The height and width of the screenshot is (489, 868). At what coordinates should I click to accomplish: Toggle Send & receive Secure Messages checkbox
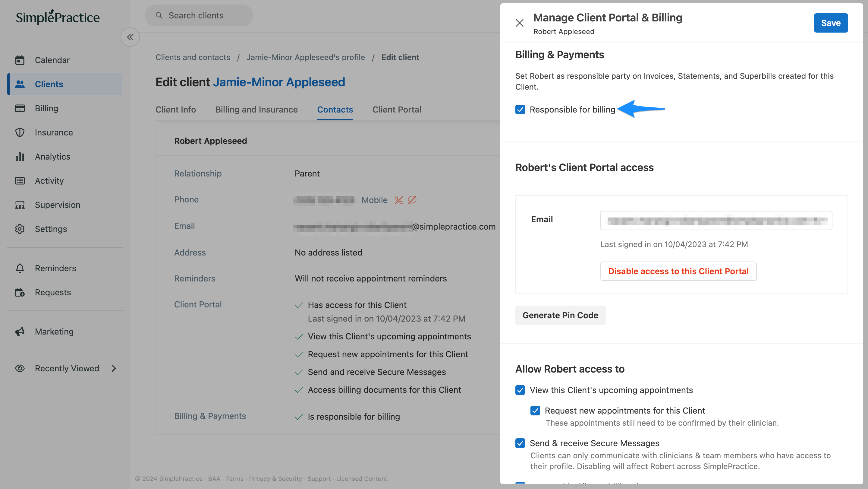(x=520, y=443)
